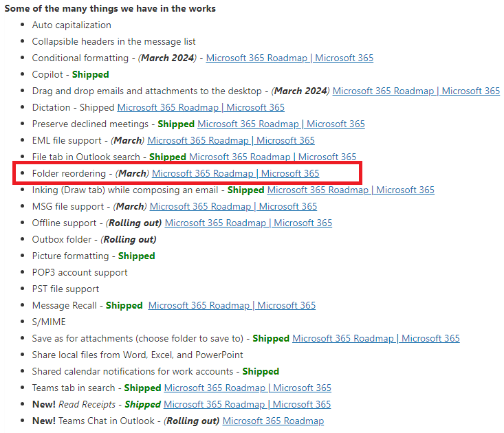Click the 'Shipped' status next to Copilot

click(x=91, y=74)
